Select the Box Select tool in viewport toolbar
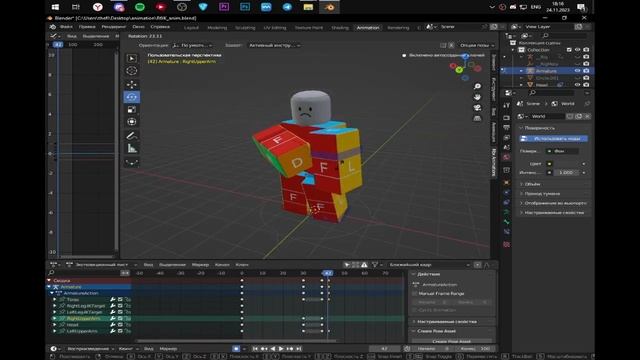 pyautogui.click(x=131, y=58)
